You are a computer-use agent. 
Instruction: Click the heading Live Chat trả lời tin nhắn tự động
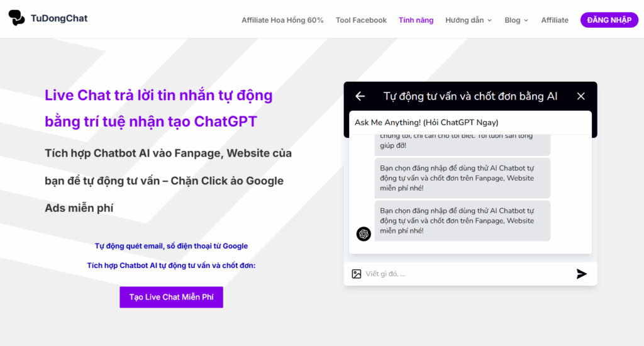[x=158, y=108]
